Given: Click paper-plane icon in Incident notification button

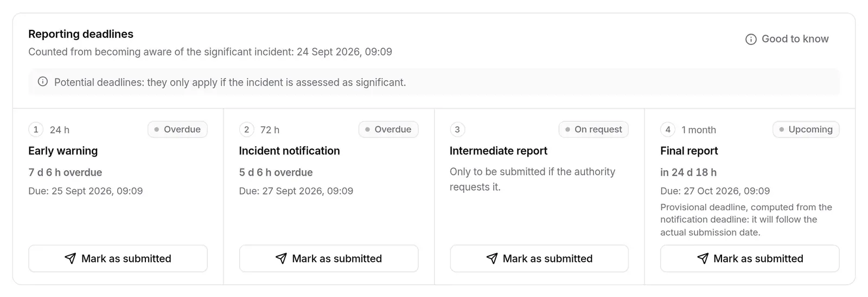Looking at the screenshot, I should 281,259.
